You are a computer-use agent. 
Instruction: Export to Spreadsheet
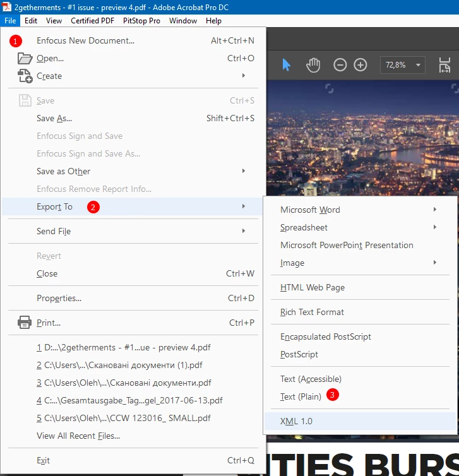point(361,227)
